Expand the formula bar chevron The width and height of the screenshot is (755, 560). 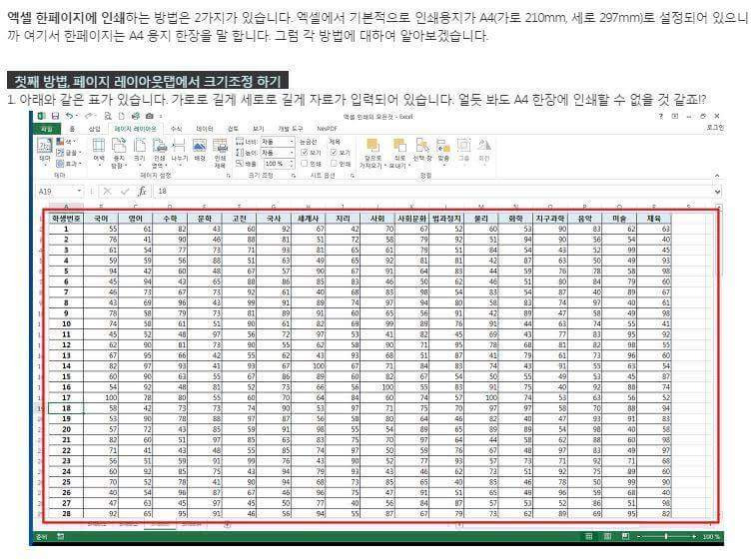click(718, 192)
